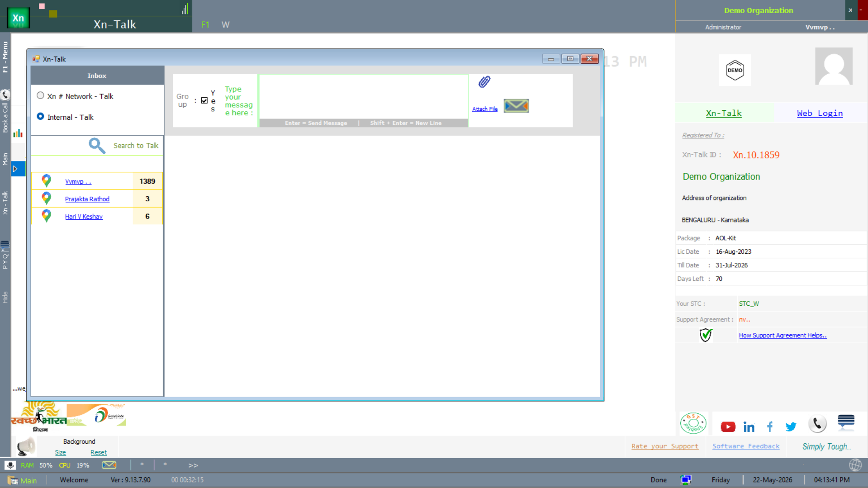Open the P Y Q sidebar tab

[5, 261]
